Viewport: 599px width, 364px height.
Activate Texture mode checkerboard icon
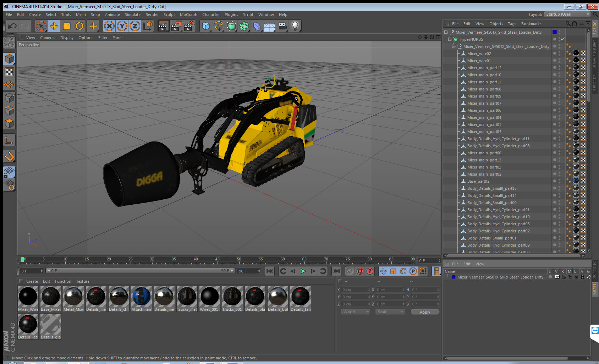(x=9, y=72)
